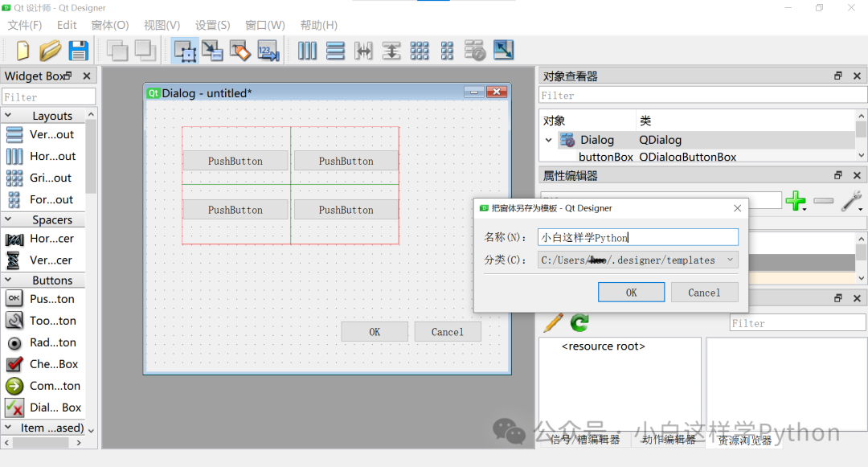This screenshot has width=868, height=467.
Task: Click the Break Layout toolbar icon
Action: pos(475,51)
